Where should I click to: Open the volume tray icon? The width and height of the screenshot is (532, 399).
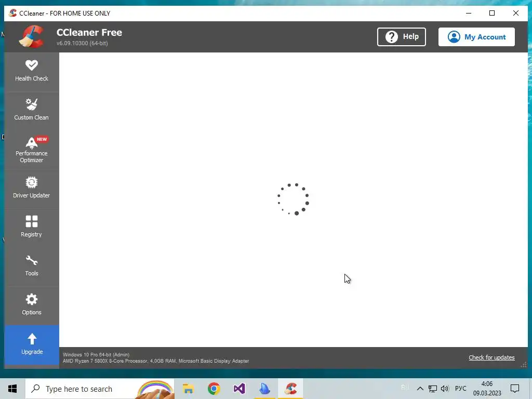coord(445,389)
